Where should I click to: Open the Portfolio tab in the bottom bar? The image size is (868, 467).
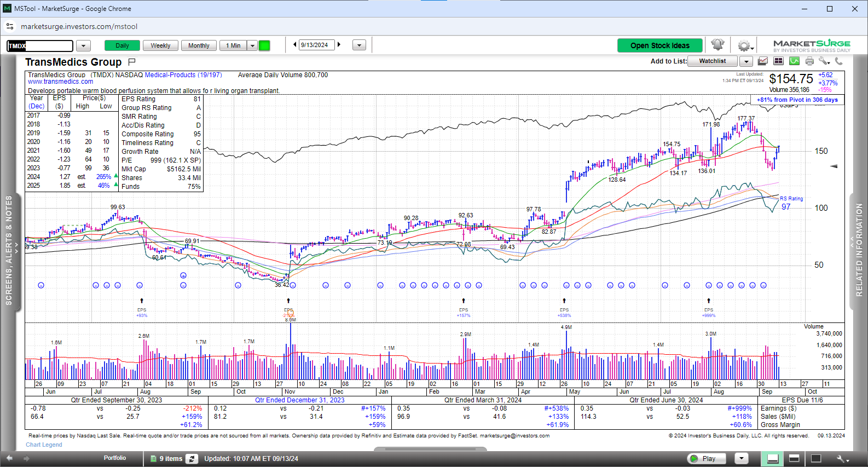click(115, 458)
